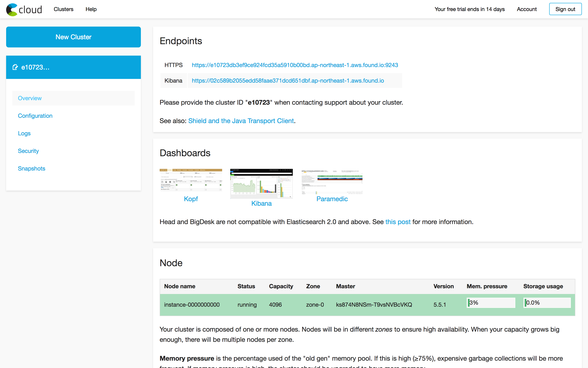The image size is (588, 368).
Task: Create a New Cluster
Action: [x=73, y=37]
